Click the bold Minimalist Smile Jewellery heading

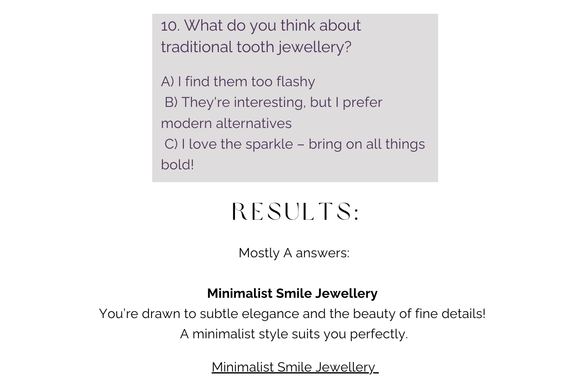292,293
